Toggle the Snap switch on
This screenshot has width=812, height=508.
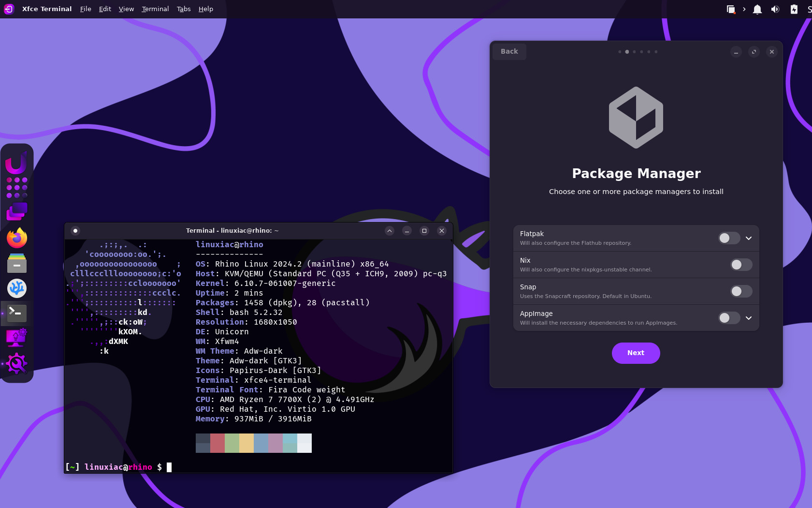point(741,291)
